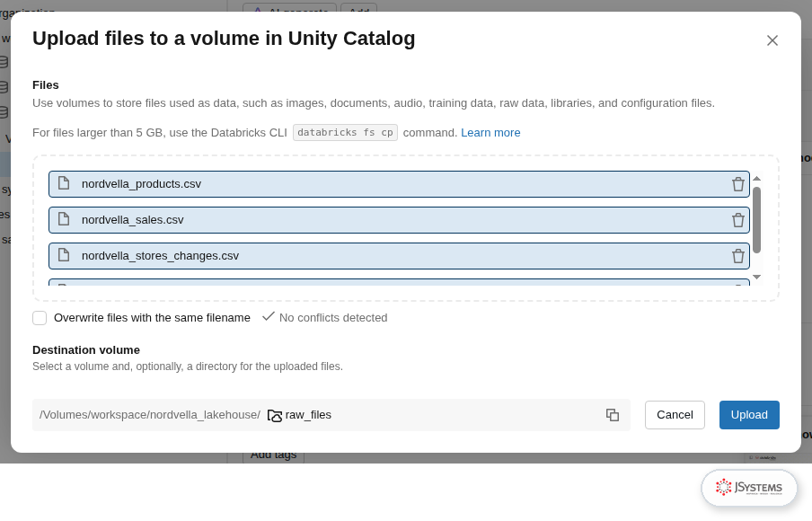Click trash icon for nordvella_stores_changes.csv

[x=738, y=256]
